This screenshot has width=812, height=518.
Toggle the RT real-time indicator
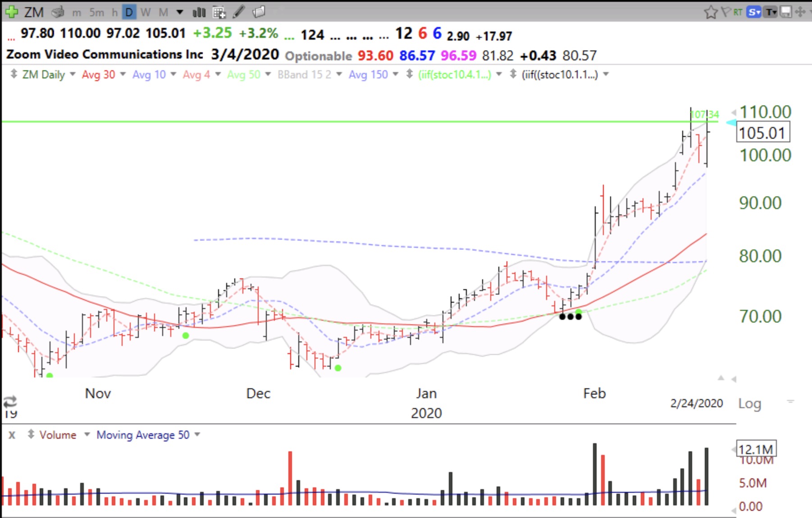click(x=738, y=12)
